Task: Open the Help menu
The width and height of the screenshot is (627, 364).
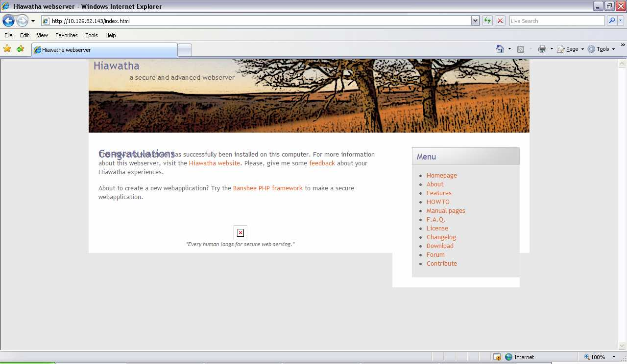Action: point(110,35)
